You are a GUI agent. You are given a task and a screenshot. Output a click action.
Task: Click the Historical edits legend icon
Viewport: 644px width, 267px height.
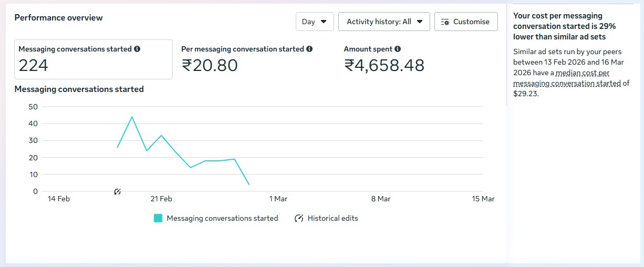coord(299,218)
